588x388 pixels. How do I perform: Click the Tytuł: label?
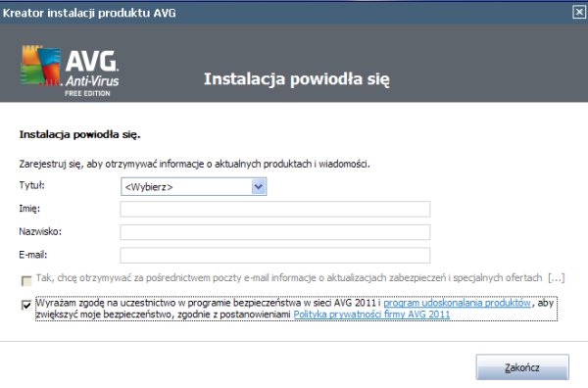coord(32,185)
